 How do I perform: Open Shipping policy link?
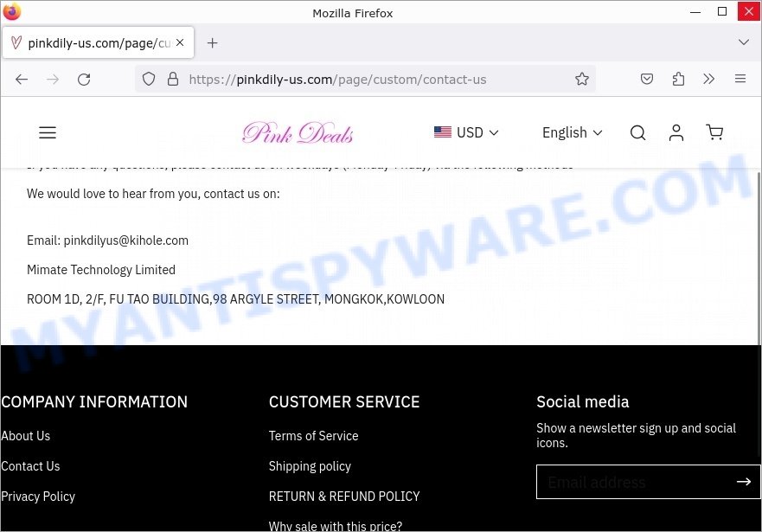tap(310, 466)
